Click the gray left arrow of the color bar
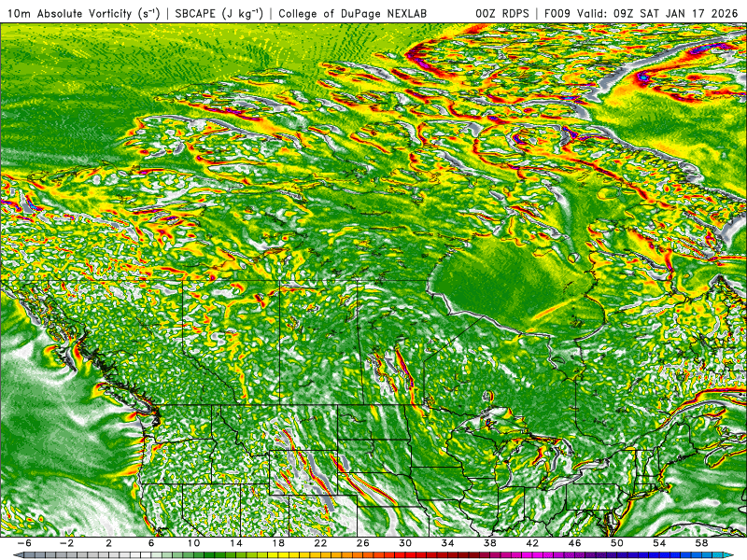Image resolution: width=747 pixels, height=560 pixels. point(18,555)
